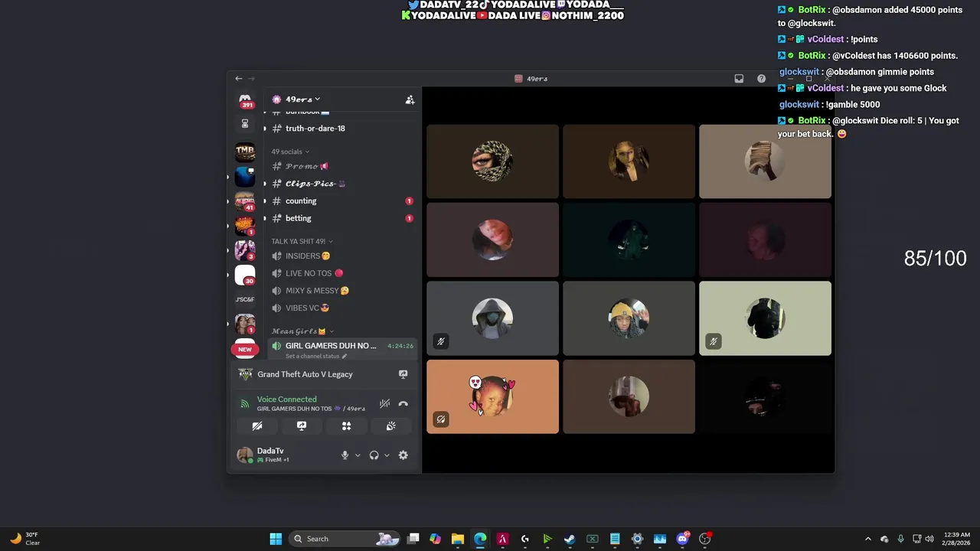980x551 pixels.
Task: Go back with the Discord back arrow
Action: [x=239, y=79]
